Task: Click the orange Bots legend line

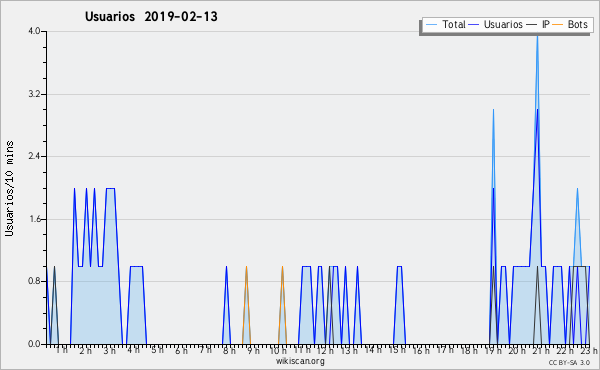Action: pyautogui.click(x=558, y=24)
